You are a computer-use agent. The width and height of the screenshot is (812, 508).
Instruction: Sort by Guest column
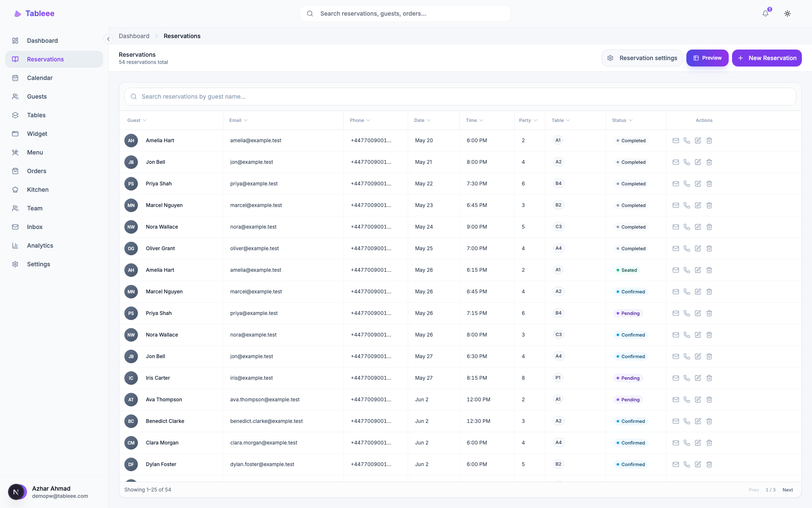[x=137, y=120]
